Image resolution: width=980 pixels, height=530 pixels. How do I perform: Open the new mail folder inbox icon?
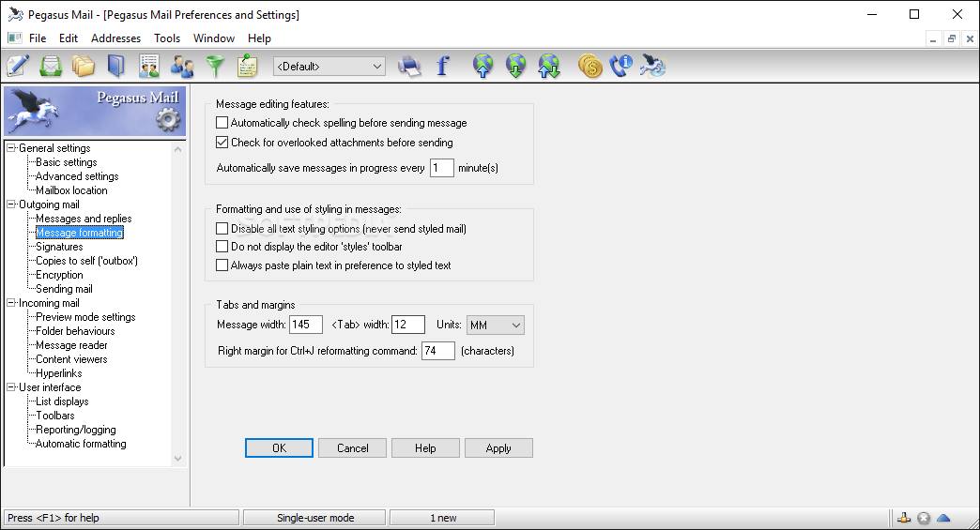(x=51, y=66)
